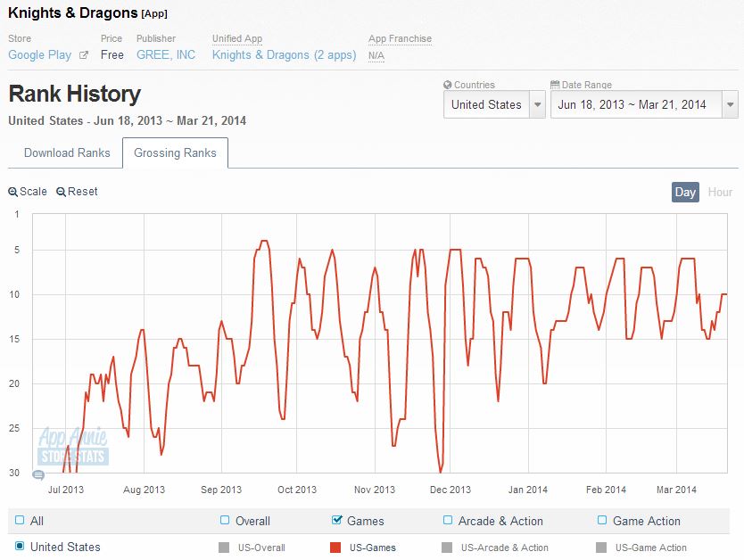Open the date range field Jun 18, 2013 ~ Mar 21, 2014
The height and width of the screenshot is (560, 744).
pos(644,104)
